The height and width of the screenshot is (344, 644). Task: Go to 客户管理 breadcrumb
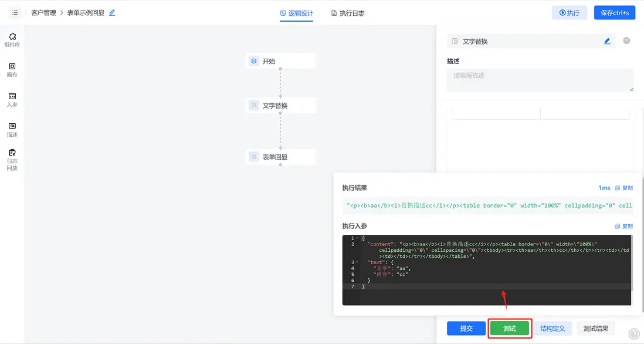43,13
